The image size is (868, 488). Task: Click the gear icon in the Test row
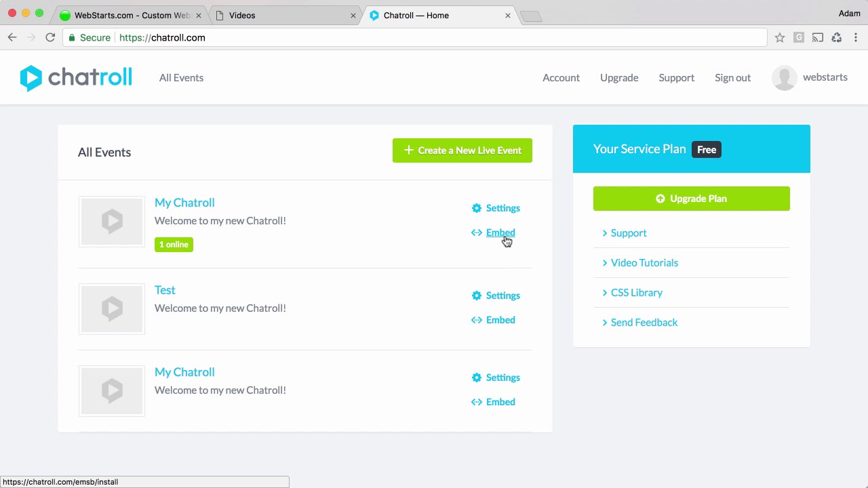477,296
